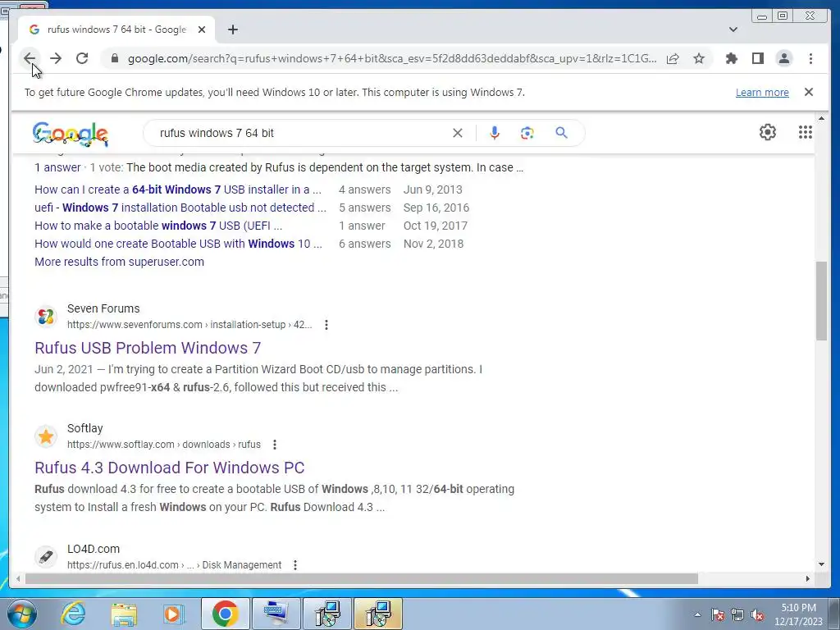Image resolution: width=840 pixels, height=630 pixels.
Task: Open the Windows Start menu
Action: point(22,614)
